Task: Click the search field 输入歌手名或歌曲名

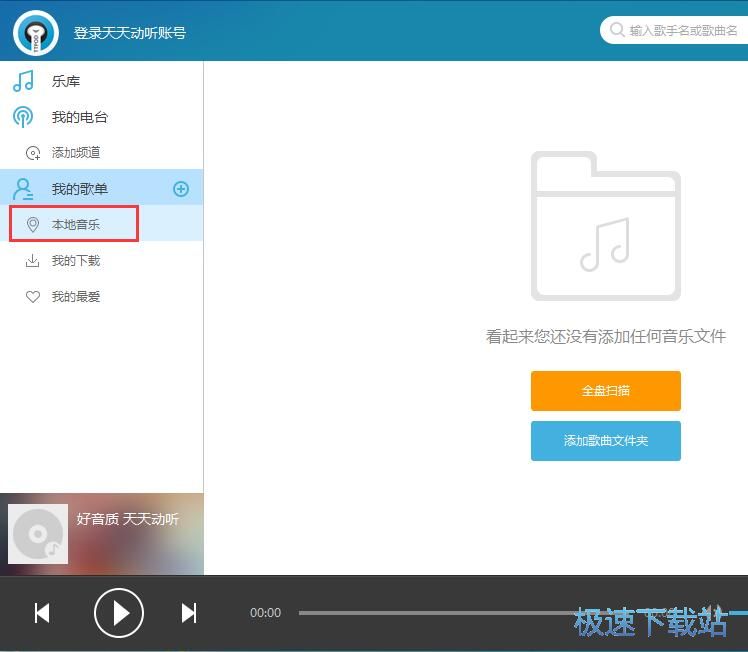Action: point(674,30)
